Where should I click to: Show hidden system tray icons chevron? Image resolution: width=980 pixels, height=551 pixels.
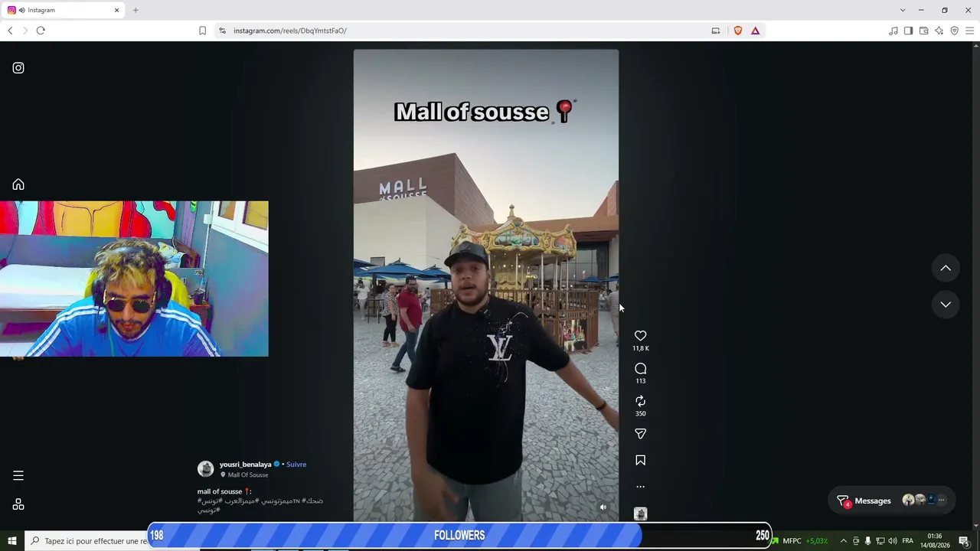click(843, 541)
